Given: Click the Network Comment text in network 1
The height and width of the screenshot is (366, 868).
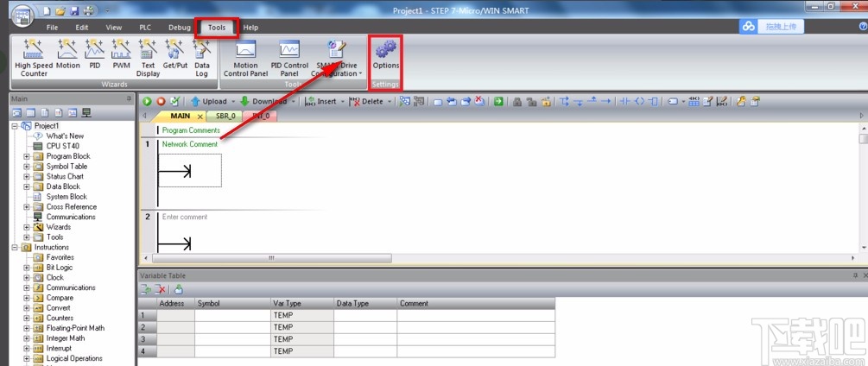Looking at the screenshot, I should point(190,144).
